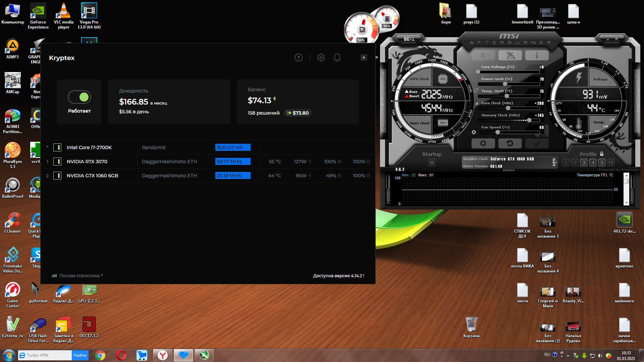644x362 pixels.
Task: Toggle Afterburner Startup Windows button
Action: coord(432,163)
